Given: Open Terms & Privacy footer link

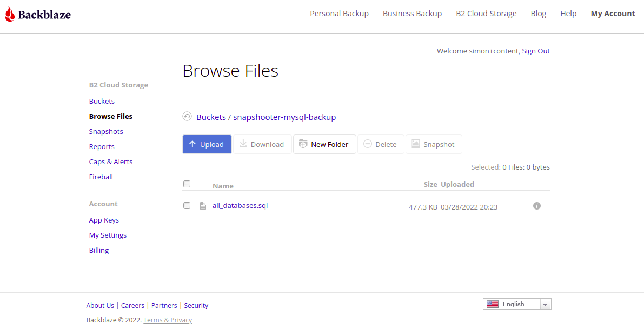Looking at the screenshot, I should pyautogui.click(x=168, y=320).
